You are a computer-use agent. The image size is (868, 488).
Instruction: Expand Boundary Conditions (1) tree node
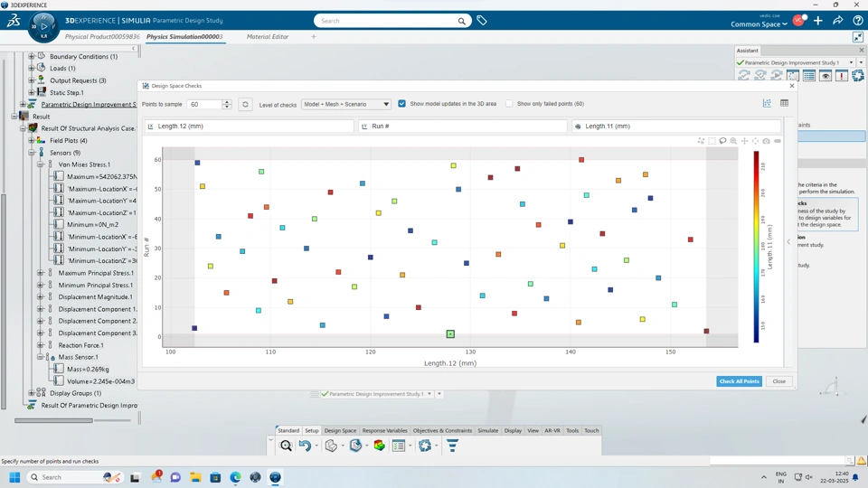[x=32, y=56]
